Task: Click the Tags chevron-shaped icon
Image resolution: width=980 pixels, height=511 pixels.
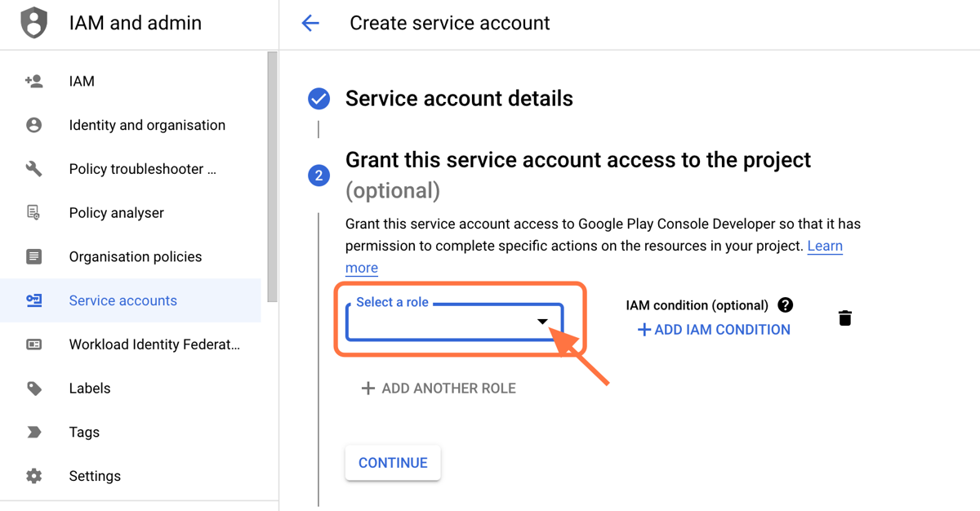Action: (x=33, y=432)
